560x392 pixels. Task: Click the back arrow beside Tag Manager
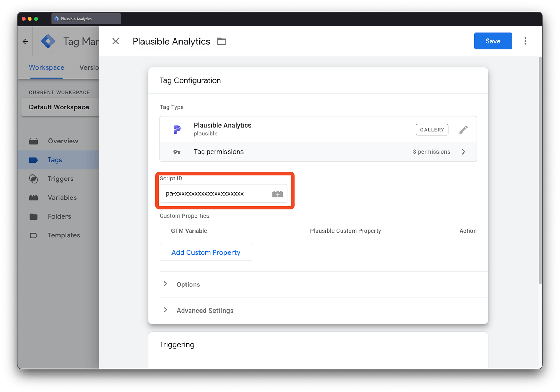click(x=25, y=41)
